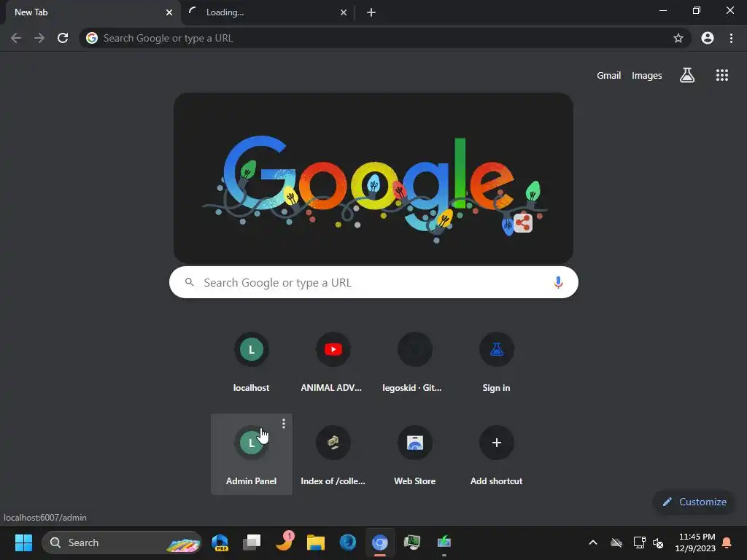Open the Admin Panel shortcut

tap(251, 455)
